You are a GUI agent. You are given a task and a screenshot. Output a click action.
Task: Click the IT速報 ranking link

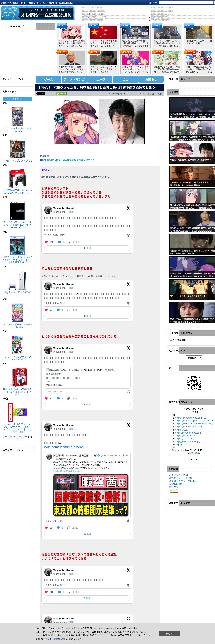point(178,445)
